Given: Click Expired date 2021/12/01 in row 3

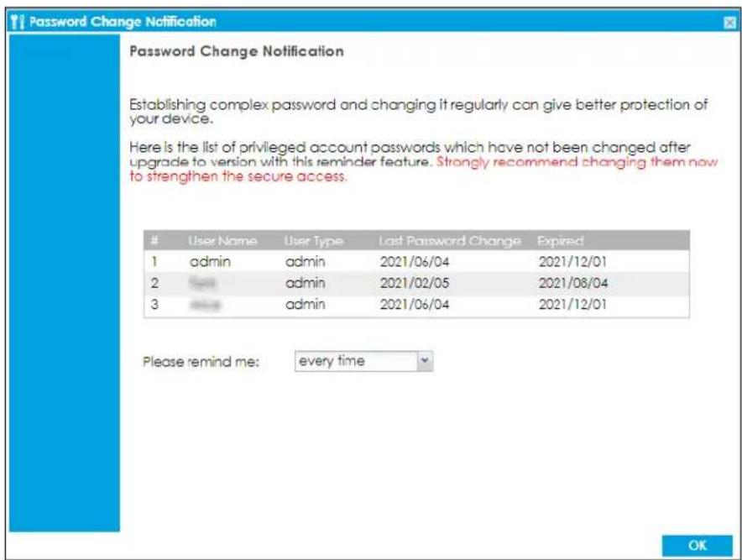Looking at the screenshot, I should click(572, 305).
